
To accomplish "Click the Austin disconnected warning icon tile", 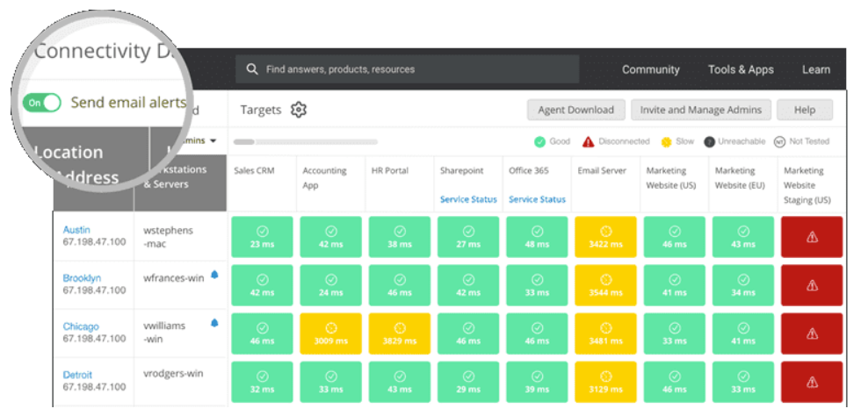I will (812, 237).
